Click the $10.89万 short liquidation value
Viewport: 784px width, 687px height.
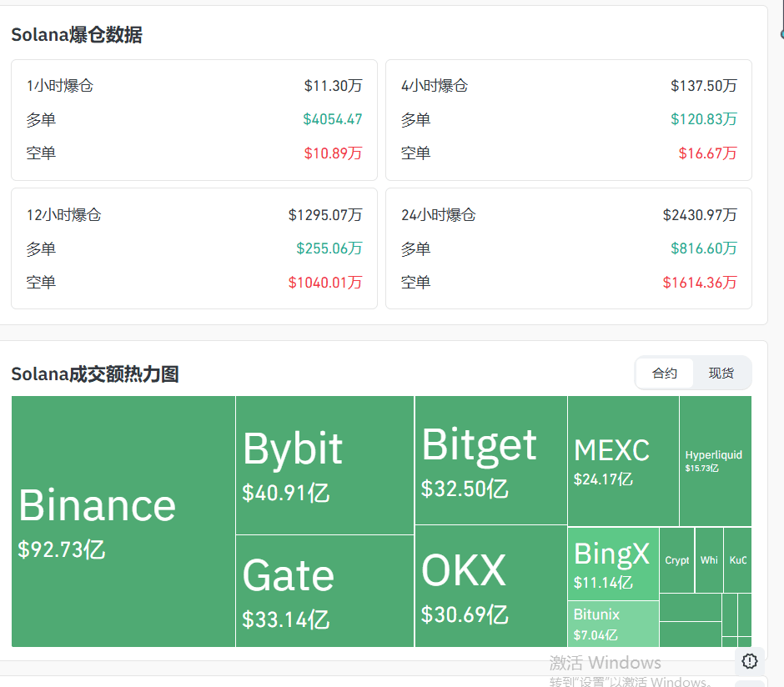pyautogui.click(x=333, y=153)
